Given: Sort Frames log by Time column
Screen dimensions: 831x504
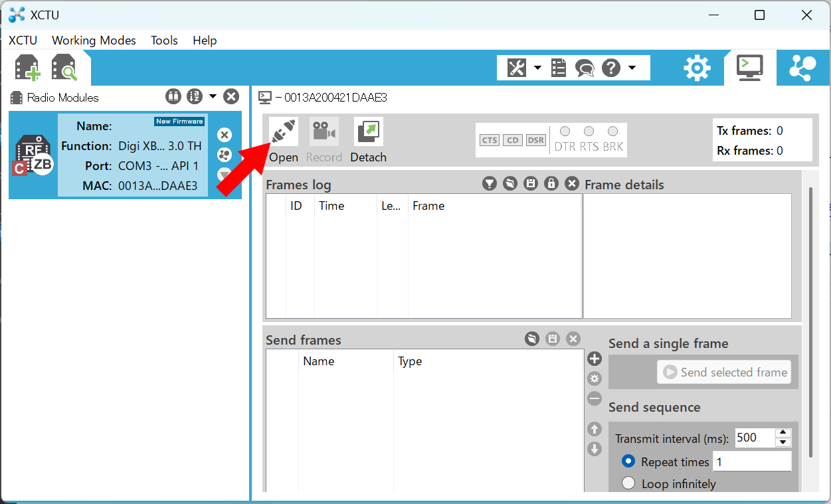Looking at the screenshot, I should (x=345, y=206).
